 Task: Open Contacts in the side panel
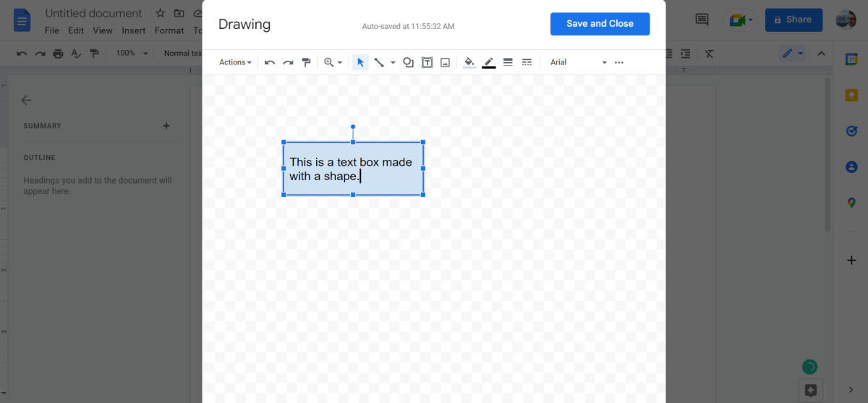(851, 166)
